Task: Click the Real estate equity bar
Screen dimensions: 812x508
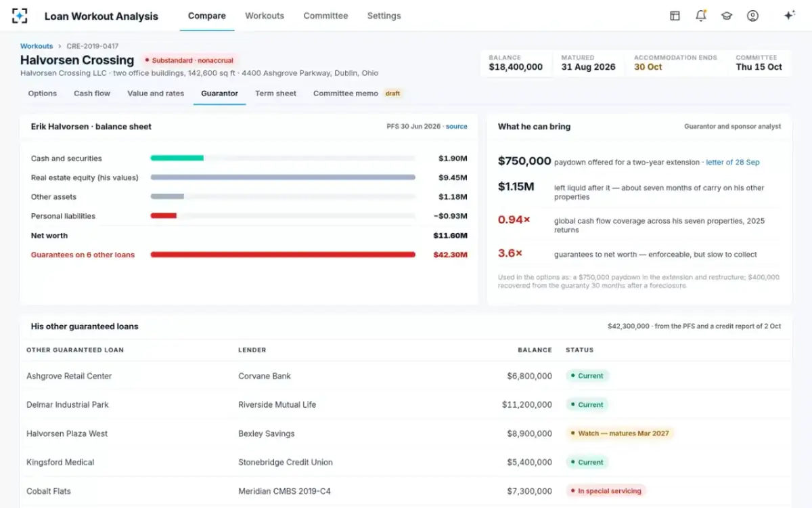Action: point(283,177)
